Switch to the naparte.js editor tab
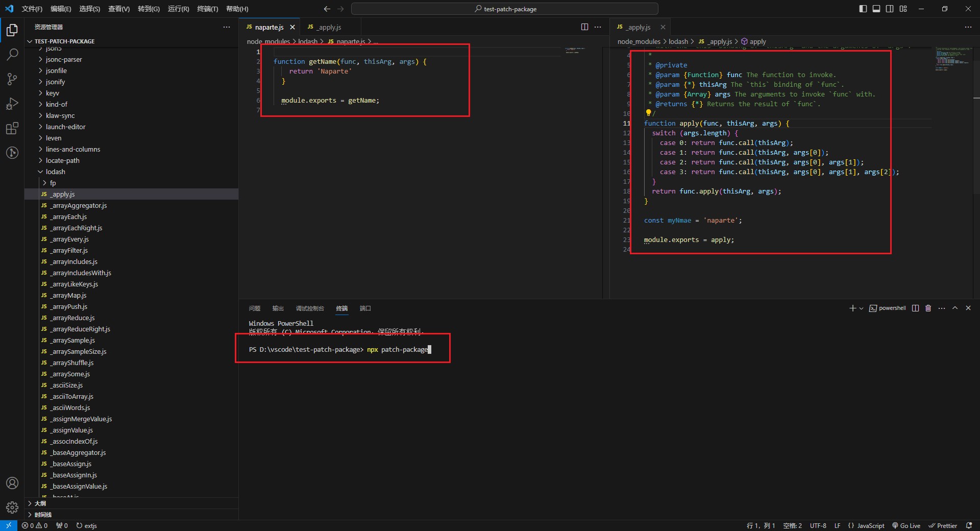The image size is (980, 531). coord(269,27)
